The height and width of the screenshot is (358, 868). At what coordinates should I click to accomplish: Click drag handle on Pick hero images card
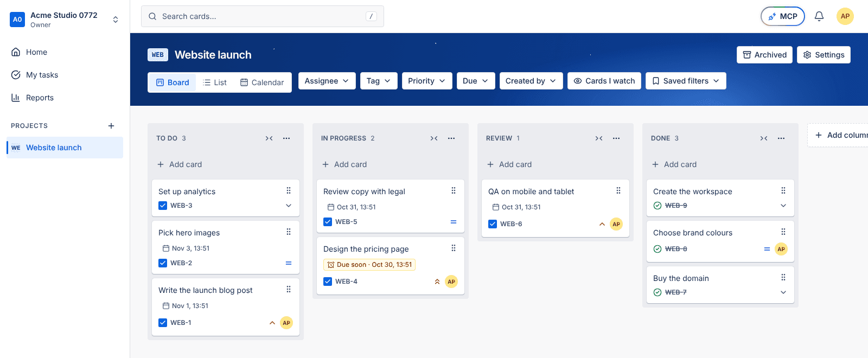click(289, 232)
